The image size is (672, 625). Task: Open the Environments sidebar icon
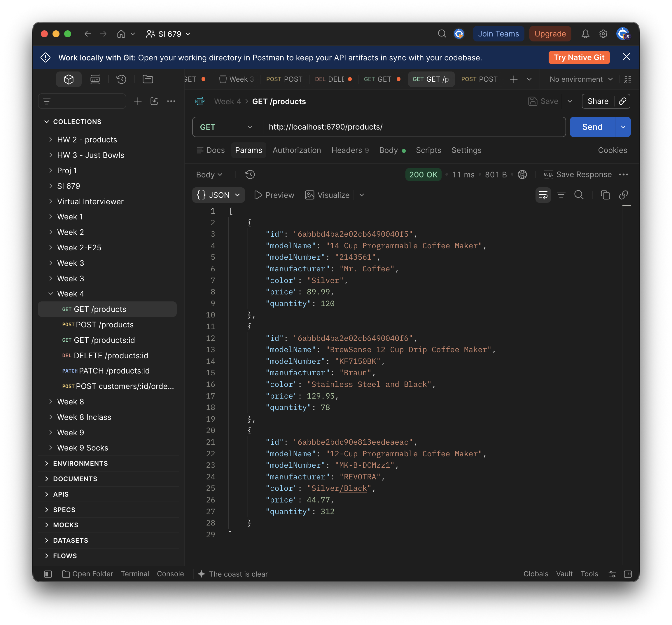95,79
